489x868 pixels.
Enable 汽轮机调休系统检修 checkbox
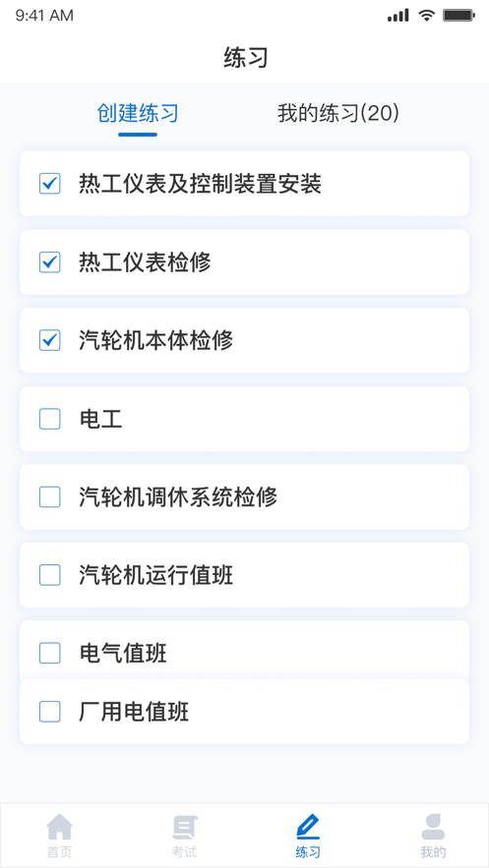(x=50, y=496)
